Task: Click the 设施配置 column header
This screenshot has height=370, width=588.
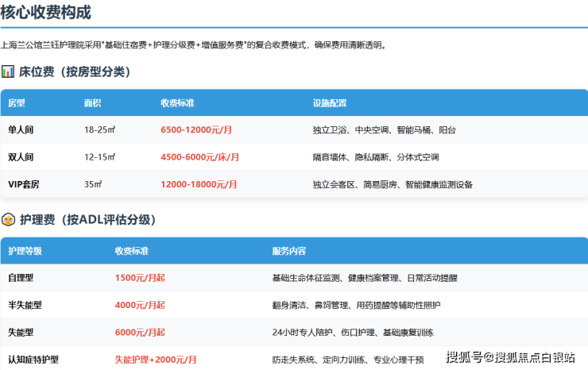Action: [330, 103]
